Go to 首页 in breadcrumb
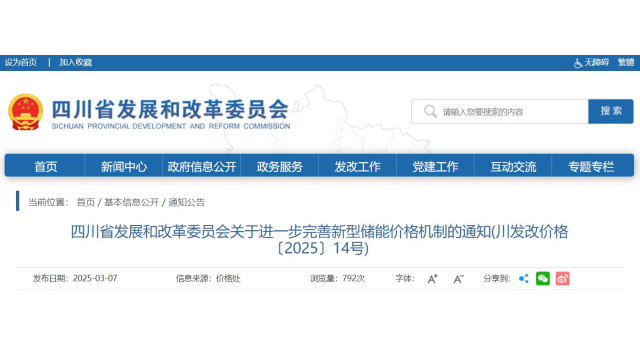The width and height of the screenshot is (640, 360). coord(85,202)
